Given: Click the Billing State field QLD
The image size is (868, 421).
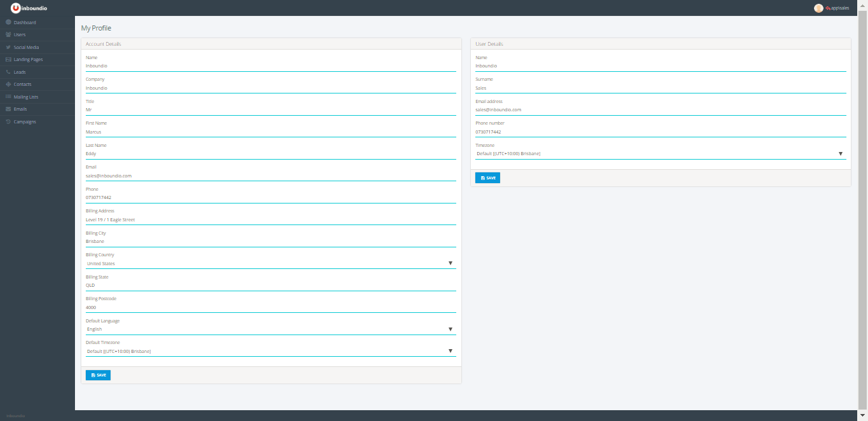Looking at the screenshot, I should click(x=271, y=286).
